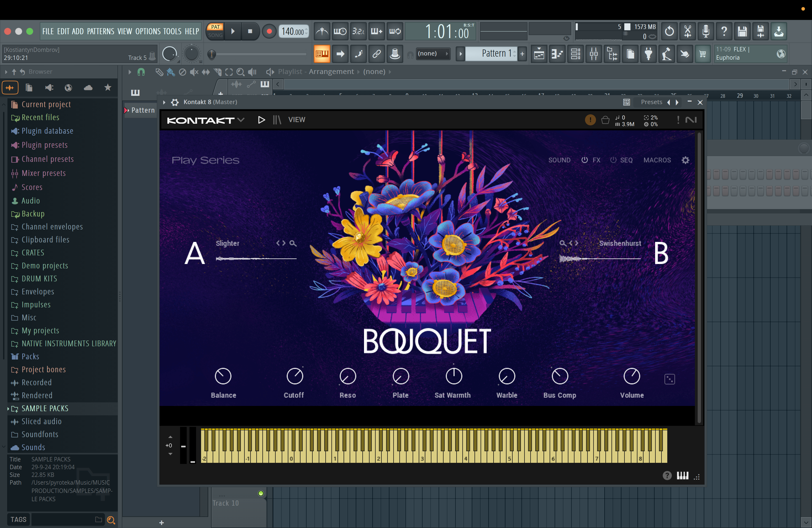Toggle the SEQ power switch in Kontakt
812x528 pixels.
[x=613, y=160]
